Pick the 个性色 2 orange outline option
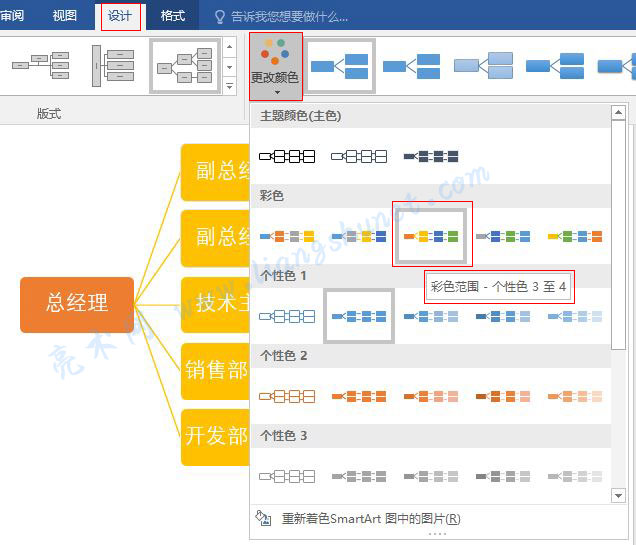636x545 pixels. click(x=287, y=396)
